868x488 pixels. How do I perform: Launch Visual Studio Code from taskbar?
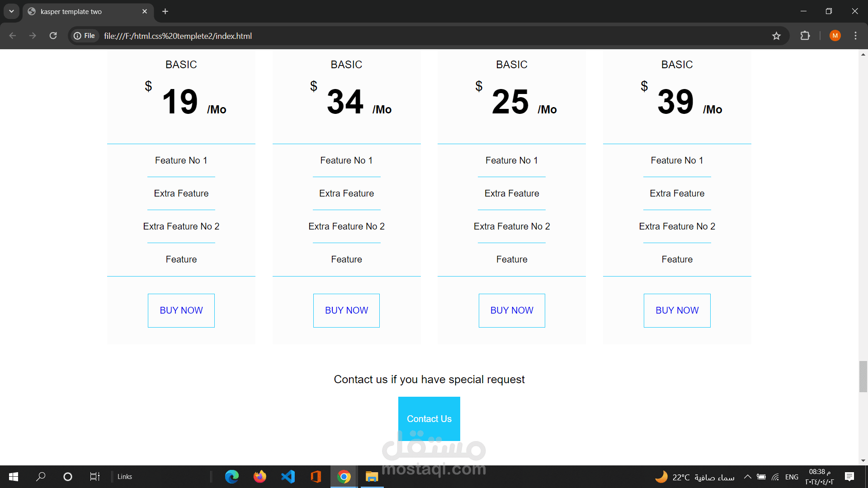288,477
